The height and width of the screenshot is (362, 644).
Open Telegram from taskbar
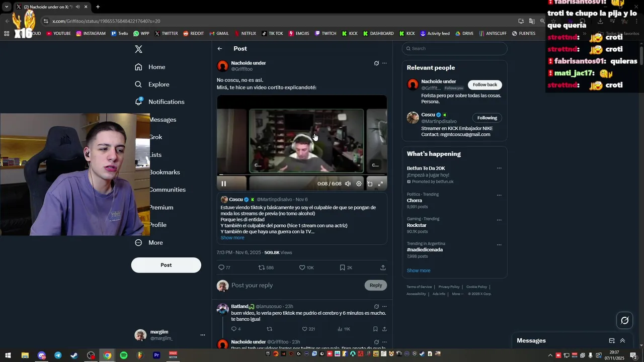point(58,355)
